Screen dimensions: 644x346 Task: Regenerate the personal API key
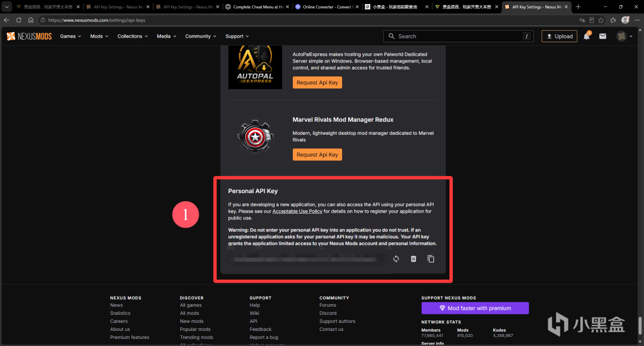point(396,258)
